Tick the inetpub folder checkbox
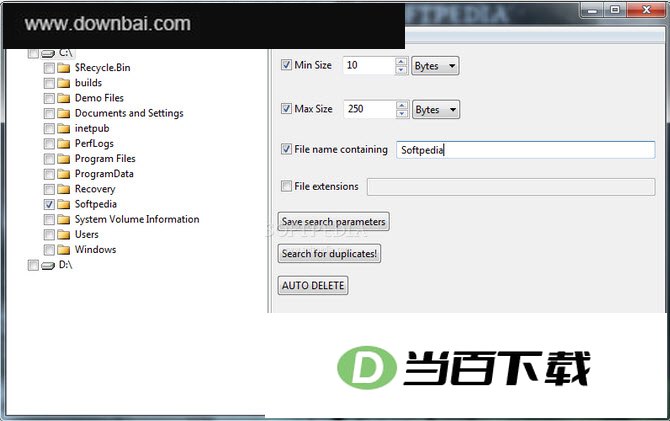This screenshot has height=421, width=670. (49, 129)
